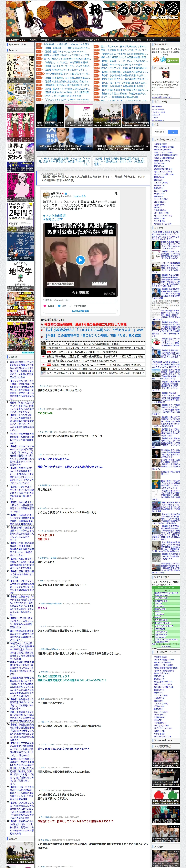Submit the blue Google search button
Viewport: 186px width, 868px height.
(x=173, y=132)
